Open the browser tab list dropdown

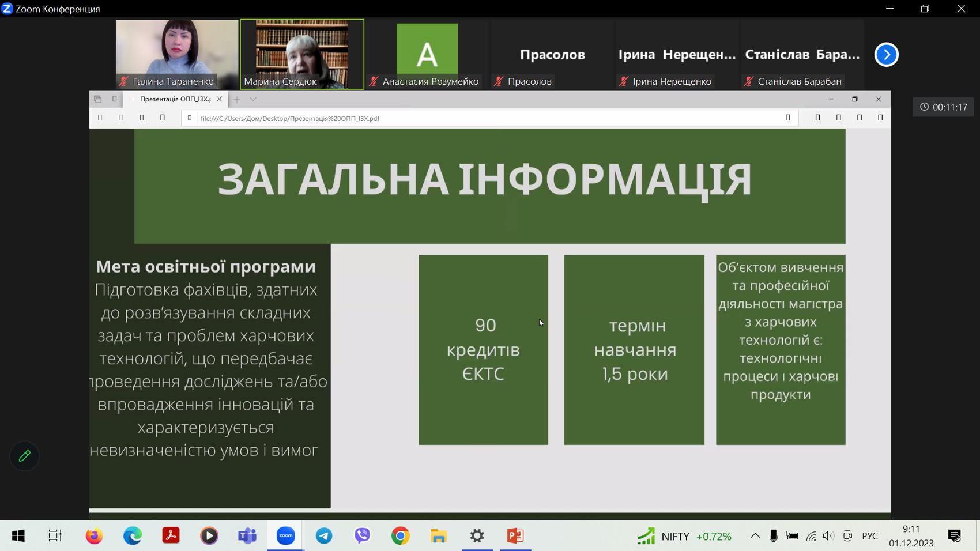pyautogui.click(x=253, y=99)
